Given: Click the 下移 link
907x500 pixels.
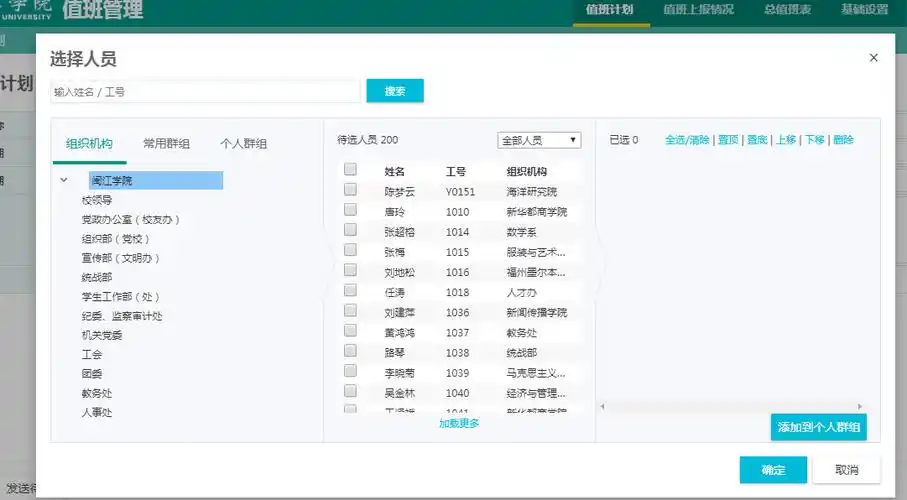Looking at the screenshot, I should 815,139.
